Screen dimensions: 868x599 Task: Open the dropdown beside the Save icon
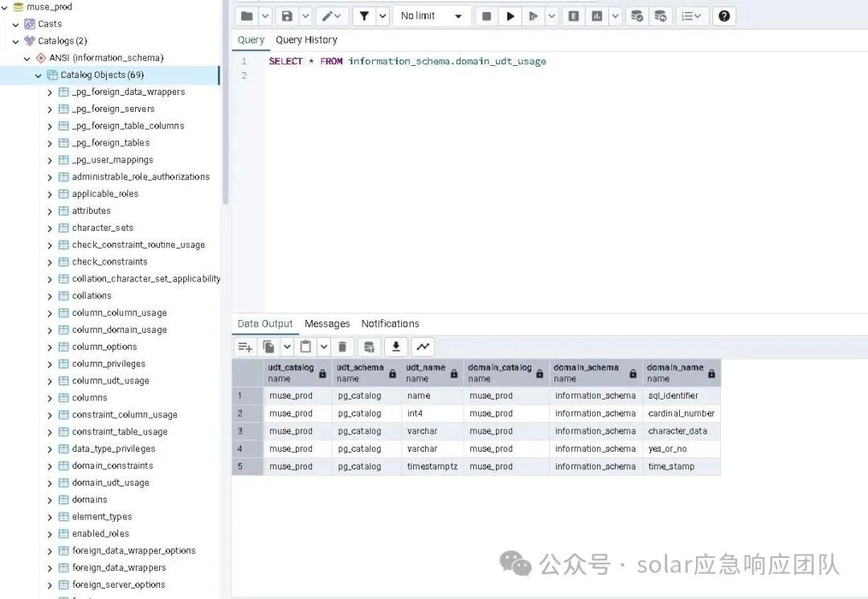[x=305, y=16]
